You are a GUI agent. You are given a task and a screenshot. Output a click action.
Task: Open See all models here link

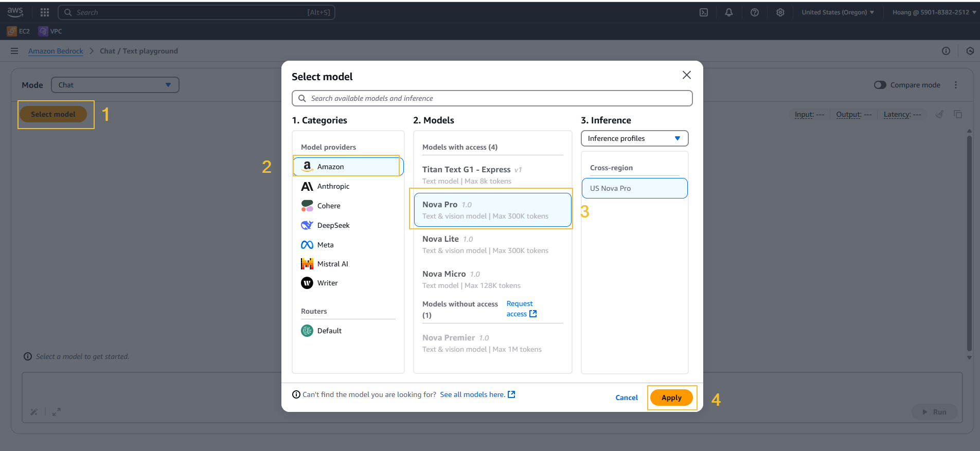pos(477,394)
